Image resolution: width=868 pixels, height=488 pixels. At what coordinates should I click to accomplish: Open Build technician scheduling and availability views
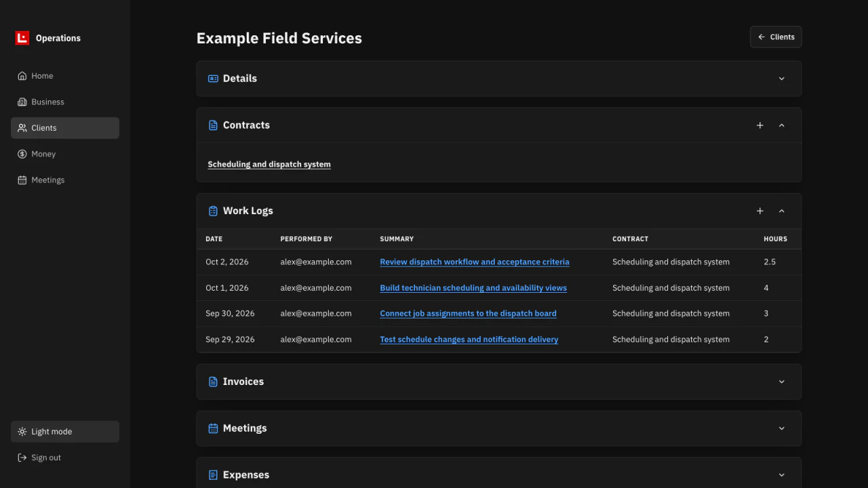click(x=473, y=288)
